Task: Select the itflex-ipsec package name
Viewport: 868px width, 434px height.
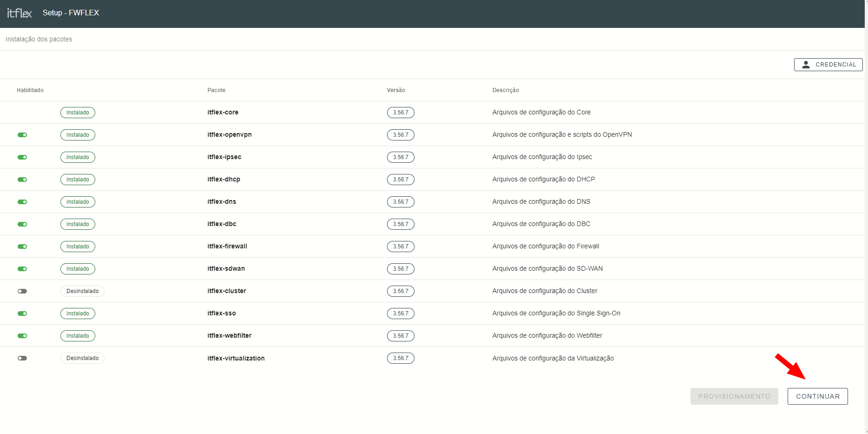Action: pyautogui.click(x=224, y=157)
